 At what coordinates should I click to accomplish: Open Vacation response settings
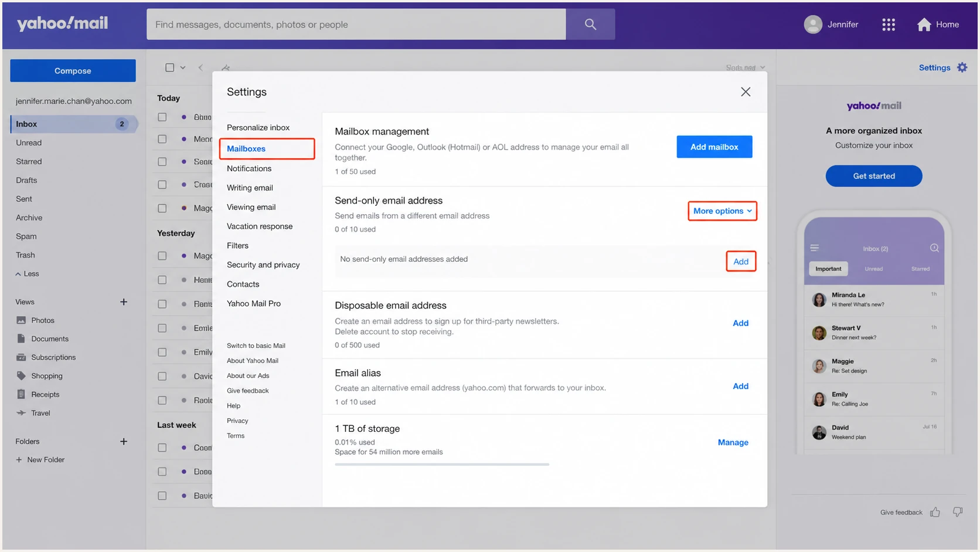point(260,226)
